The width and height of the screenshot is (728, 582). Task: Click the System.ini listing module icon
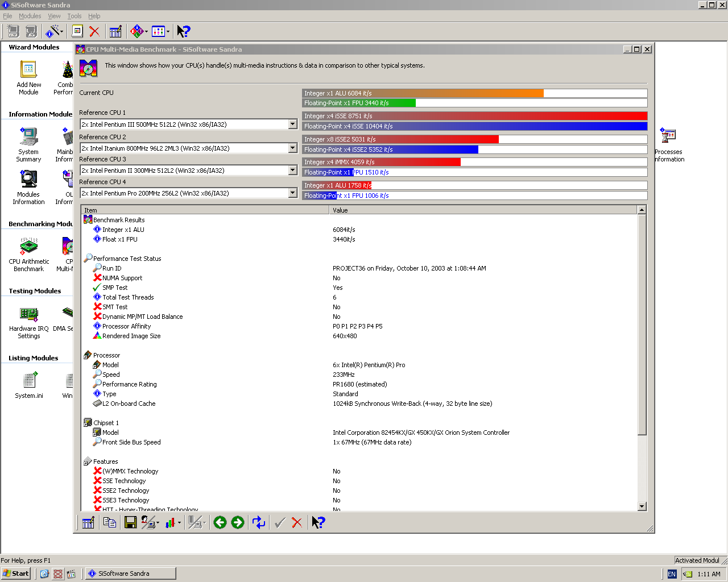28,381
